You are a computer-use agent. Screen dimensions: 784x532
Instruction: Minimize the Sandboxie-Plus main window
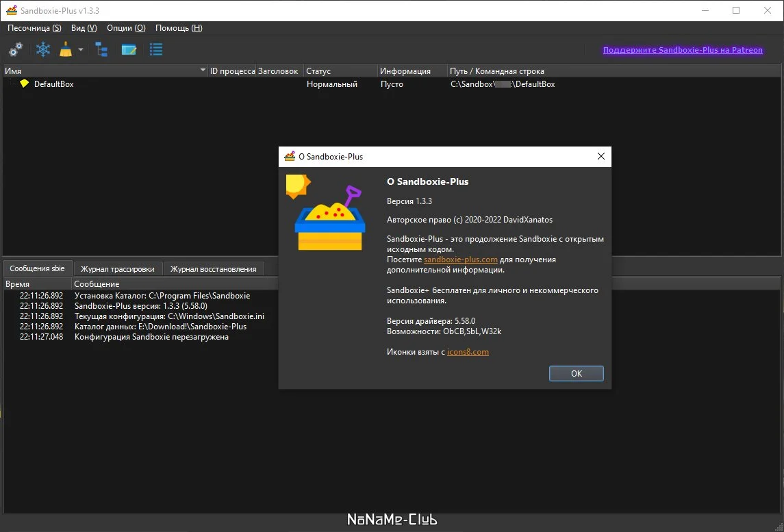pyautogui.click(x=704, y=10)
